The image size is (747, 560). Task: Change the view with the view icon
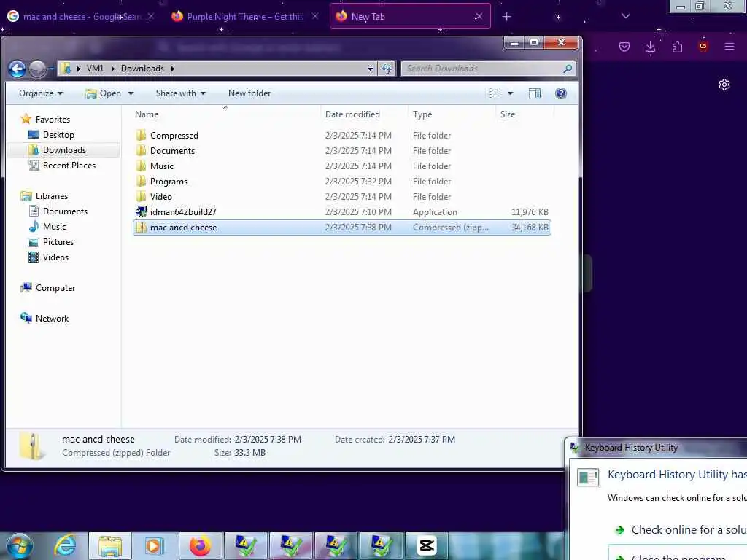click(x=495, y=93)
